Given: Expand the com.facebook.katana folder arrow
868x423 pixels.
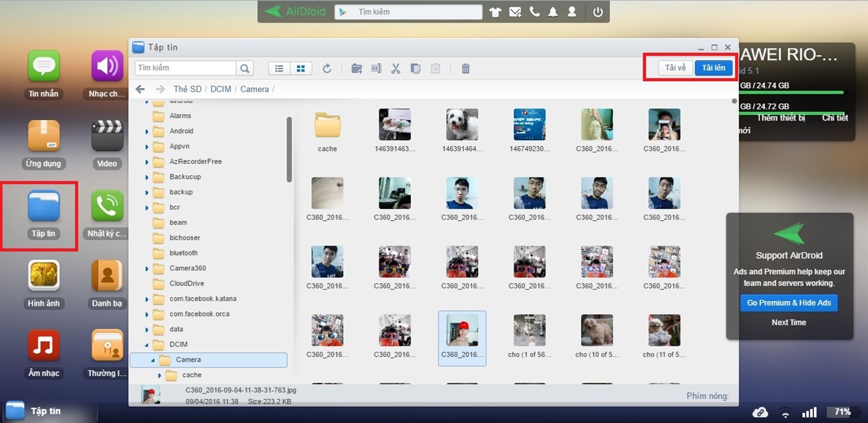Looking at the screenshot, I should pyautogui.click(x=147, y=300).
